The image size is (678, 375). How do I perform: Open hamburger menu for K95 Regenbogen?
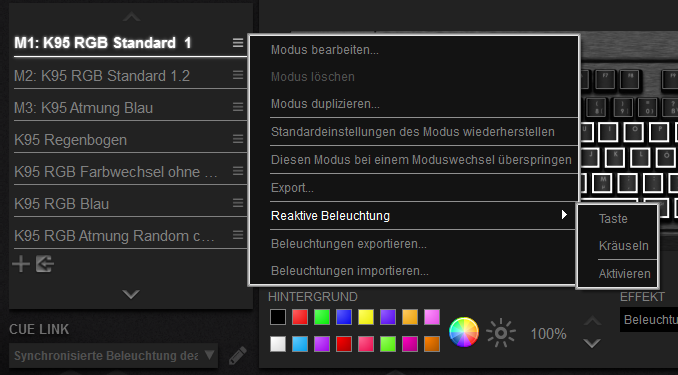click(238, 139)
